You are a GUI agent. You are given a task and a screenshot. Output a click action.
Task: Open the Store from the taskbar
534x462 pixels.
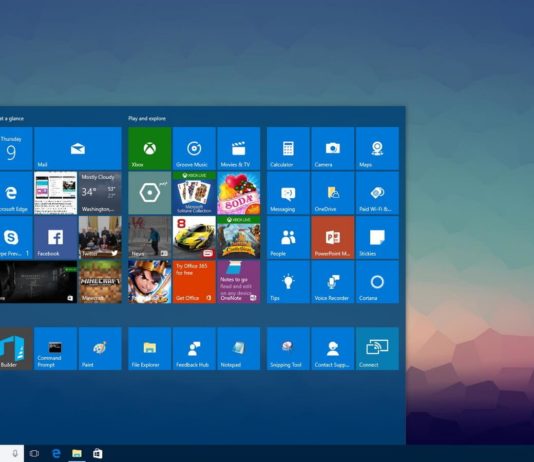pyautogui.click(x=98, y=453)
